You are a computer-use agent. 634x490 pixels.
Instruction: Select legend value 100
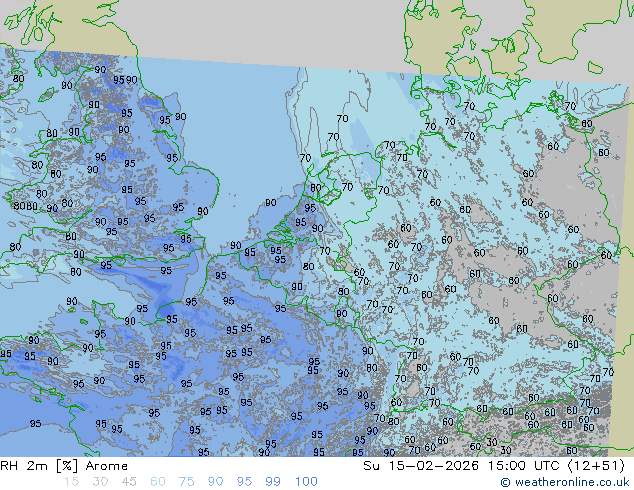306,482
